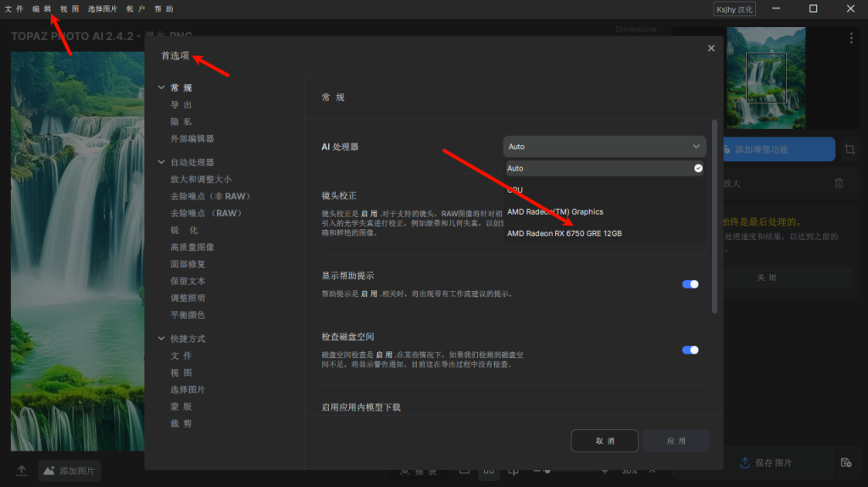
Task: Choose AMD Radeon RX 6750 GRE 12GB option
Action: 565,233
